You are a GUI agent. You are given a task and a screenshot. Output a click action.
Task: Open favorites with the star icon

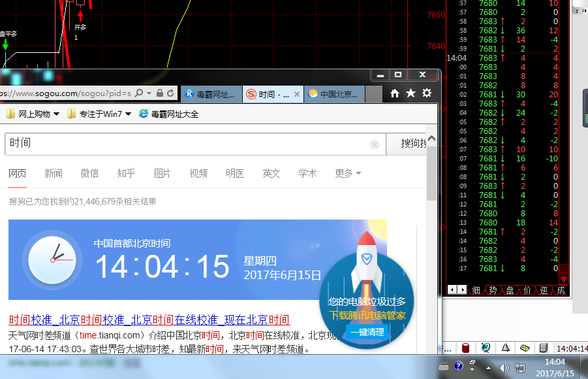[x=410, y=93]
